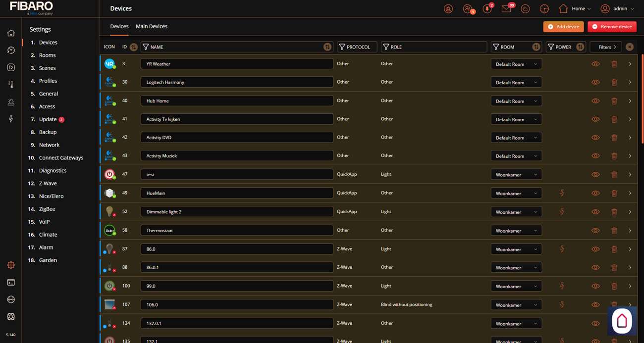Open the home dashboard icon in sidebar

click(11, 33)
